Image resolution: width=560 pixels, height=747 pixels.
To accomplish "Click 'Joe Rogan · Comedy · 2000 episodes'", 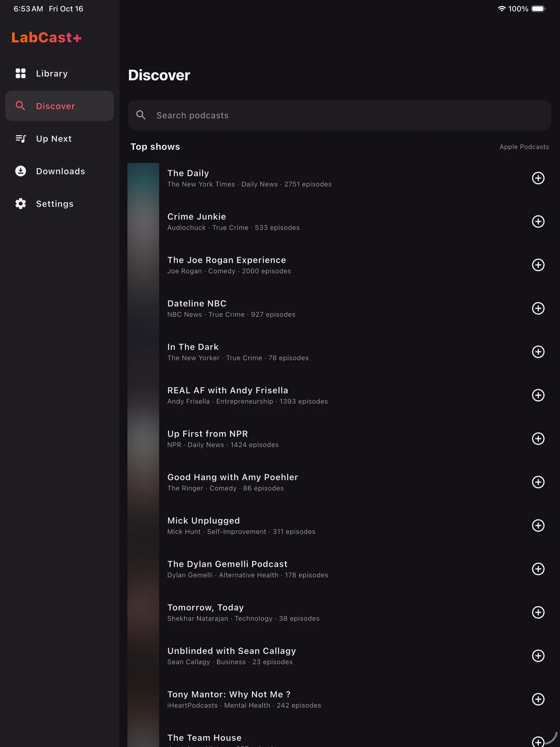I will (x=229, y=271).
